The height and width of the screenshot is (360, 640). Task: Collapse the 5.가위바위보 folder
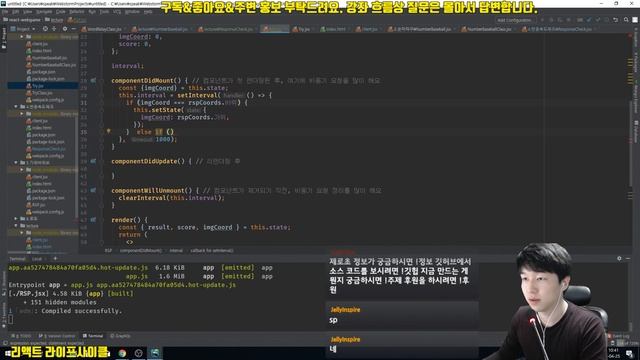pyautogui.click(x=16, y=162)
